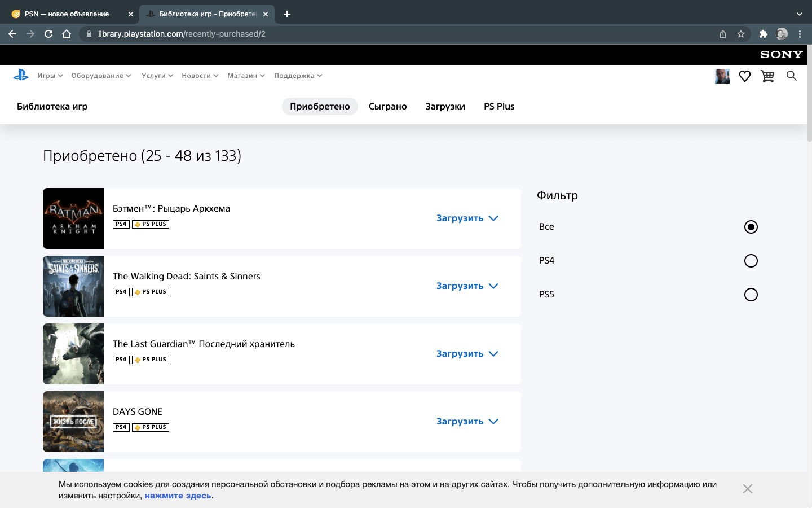Open the extensions puzzle icon
Viewport: 812px width, 508px height.
coord(764,34)
